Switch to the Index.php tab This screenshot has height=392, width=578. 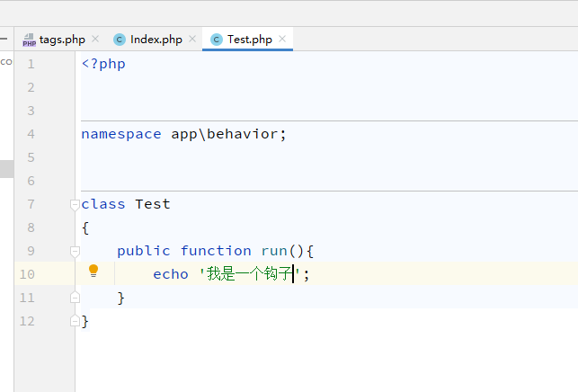point(156,40)
